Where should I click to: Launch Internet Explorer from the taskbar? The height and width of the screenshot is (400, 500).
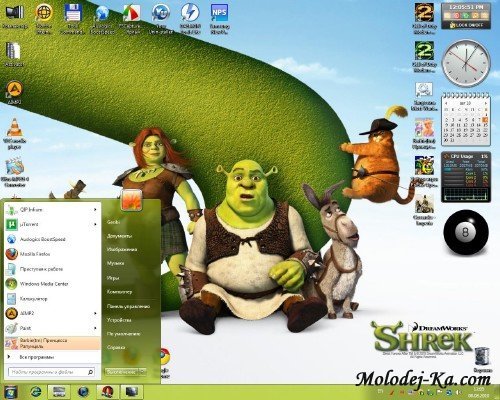[x=36, y=391]
